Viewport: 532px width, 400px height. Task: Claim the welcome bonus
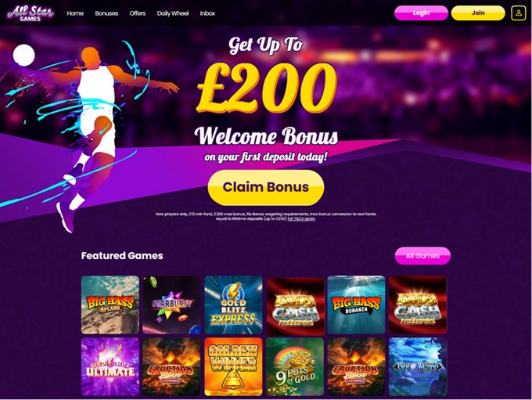[x=266, y=187]
